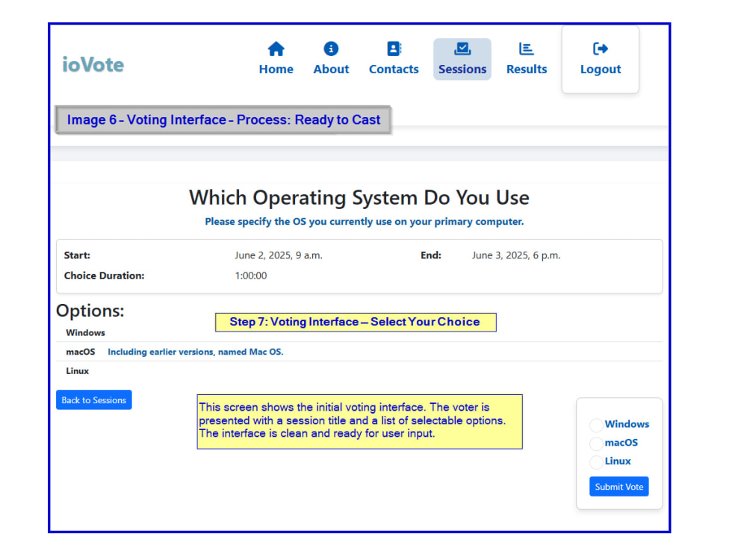
Task: Select the Linux radio button
Action: pyautogui.click(x=596, y=462)
